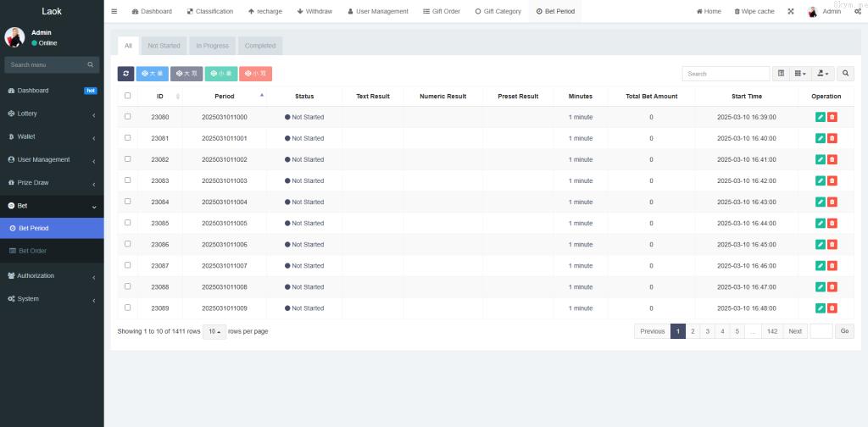868x427 pixels.
Task: Go to the Next page of results
Action: coord(794,331)
